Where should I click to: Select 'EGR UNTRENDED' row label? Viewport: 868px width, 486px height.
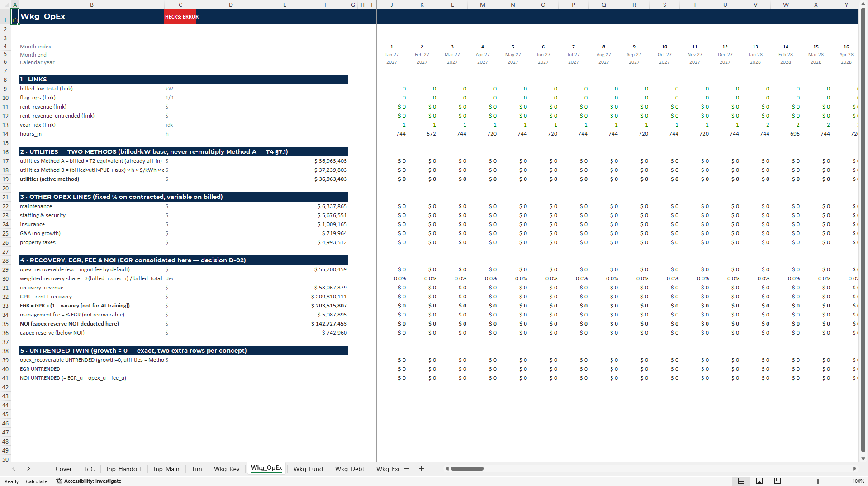point(40,369)
